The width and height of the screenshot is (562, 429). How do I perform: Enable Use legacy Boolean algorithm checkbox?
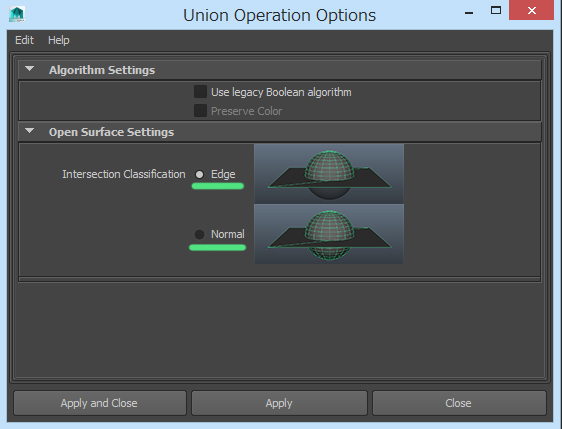click(200, 92)
